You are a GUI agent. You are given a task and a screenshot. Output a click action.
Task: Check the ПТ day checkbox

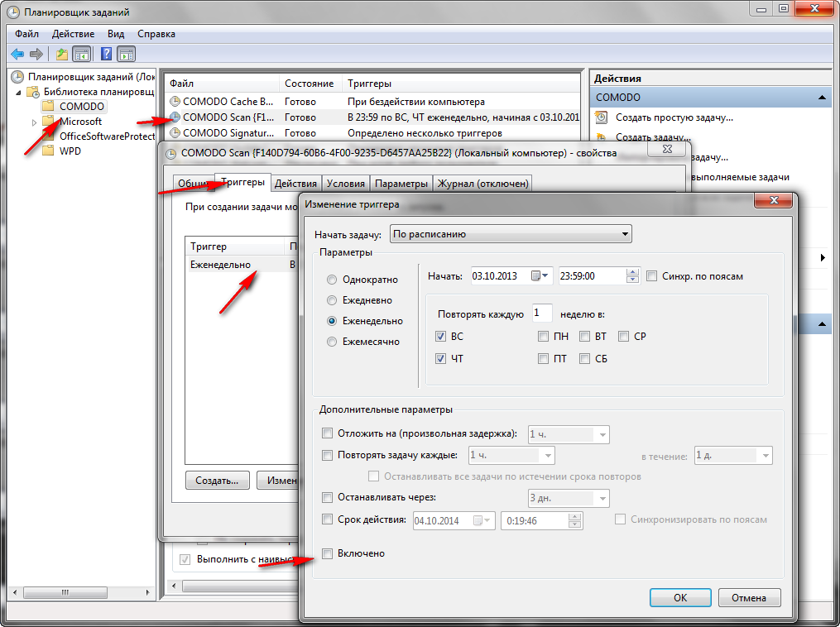pos(543,359)
